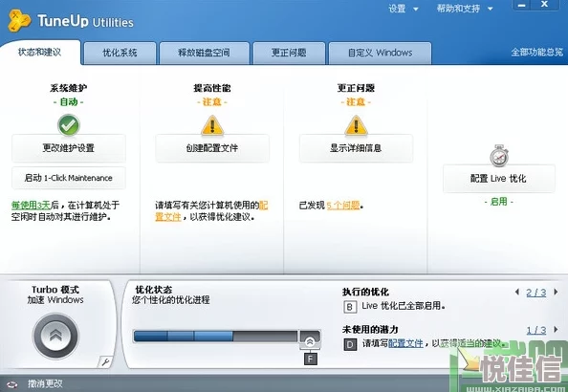
Task: Open the 更正问题 tab
Action: click(x=289, y=53)
